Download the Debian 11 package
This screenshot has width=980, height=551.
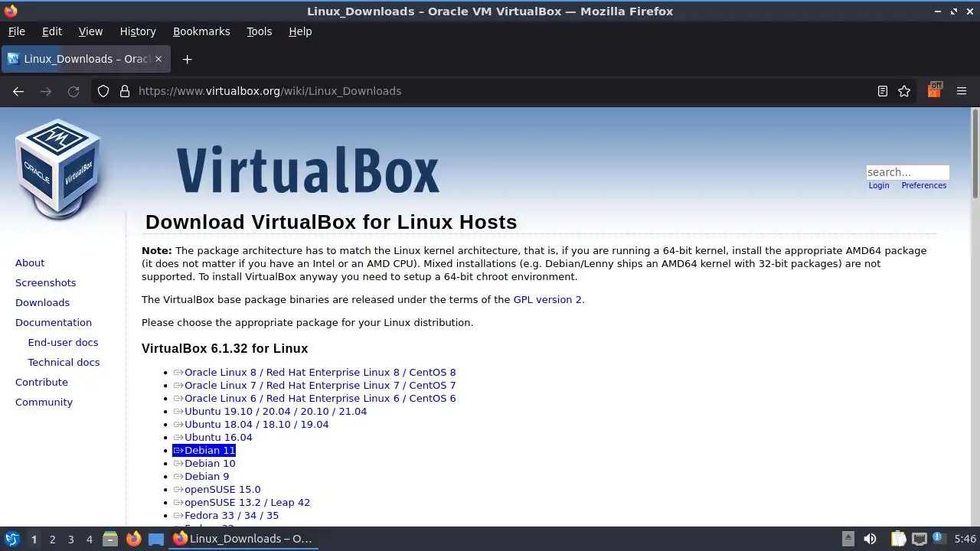coord(204,450)
